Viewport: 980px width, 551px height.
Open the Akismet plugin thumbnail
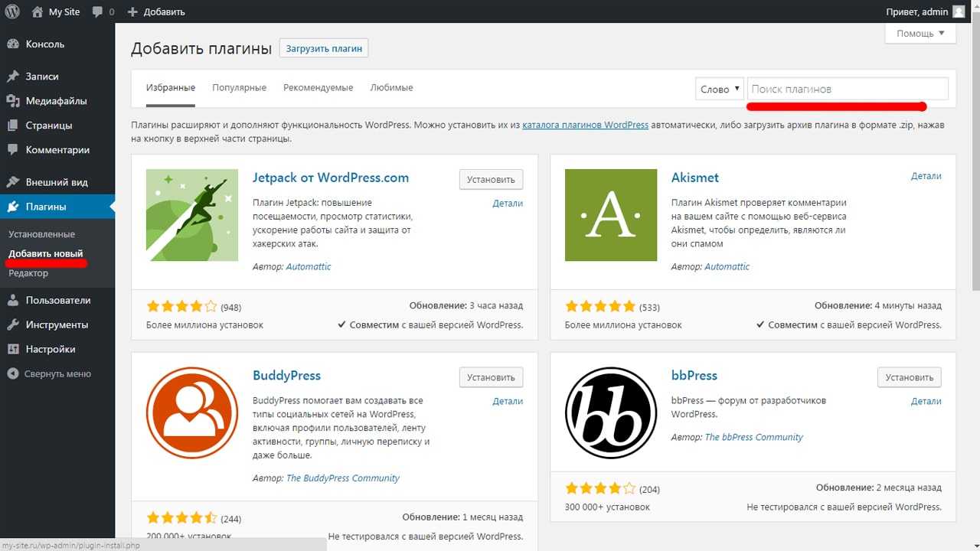[x=611, y=215]
